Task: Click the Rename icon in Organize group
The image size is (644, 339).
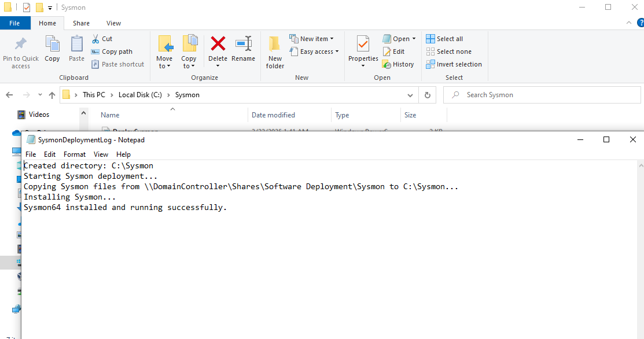Action: click(243, 45)
